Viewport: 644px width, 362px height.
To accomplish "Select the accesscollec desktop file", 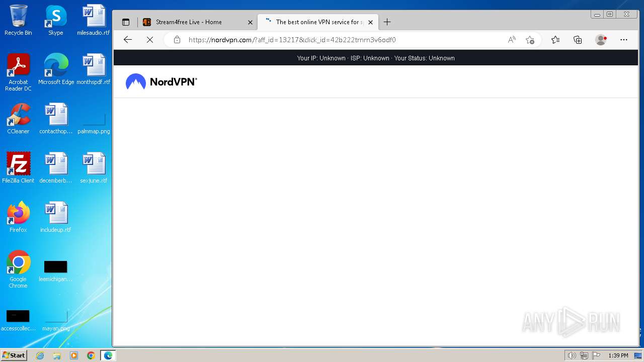I will point(18,320).
